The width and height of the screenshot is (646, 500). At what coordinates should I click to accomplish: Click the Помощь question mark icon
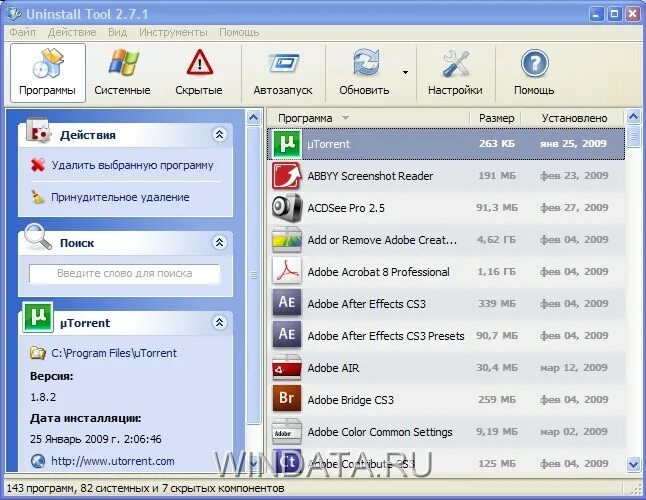click(x=534, y=63)
